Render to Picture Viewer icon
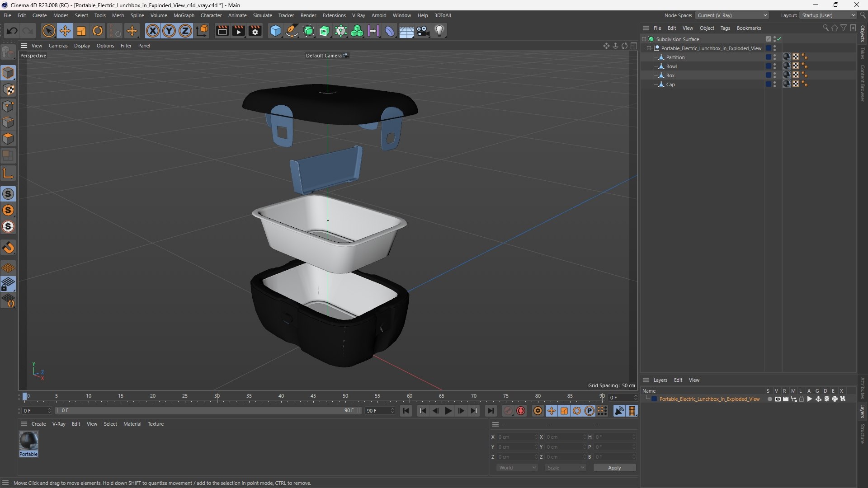Viewport: 868px width, 488px height. [238, 31]
